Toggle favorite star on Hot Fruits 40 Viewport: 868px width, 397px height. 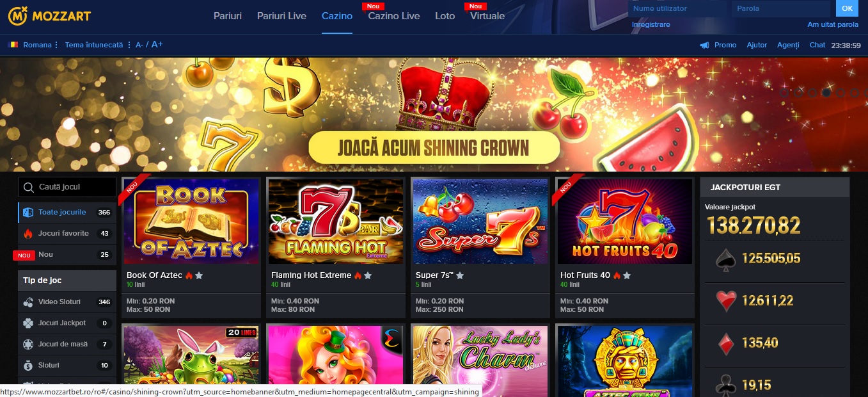click(627, 275)
